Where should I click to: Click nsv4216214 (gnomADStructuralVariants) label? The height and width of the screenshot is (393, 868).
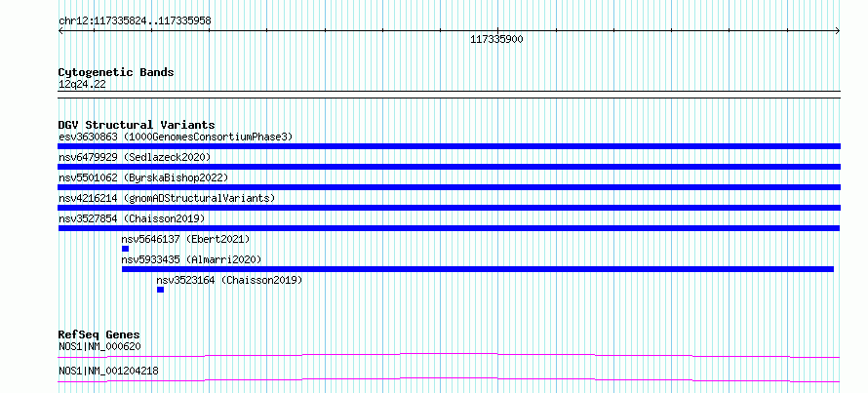tap(167, 198)
